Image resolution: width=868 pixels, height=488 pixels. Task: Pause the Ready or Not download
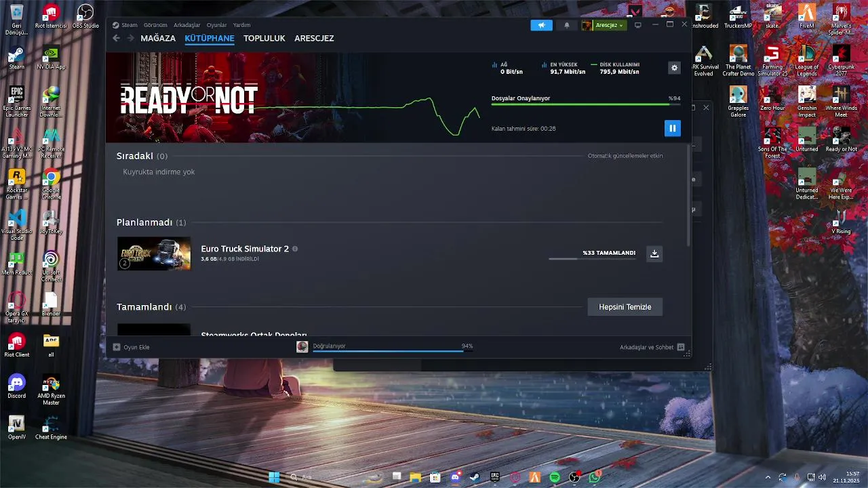[672, 128]
